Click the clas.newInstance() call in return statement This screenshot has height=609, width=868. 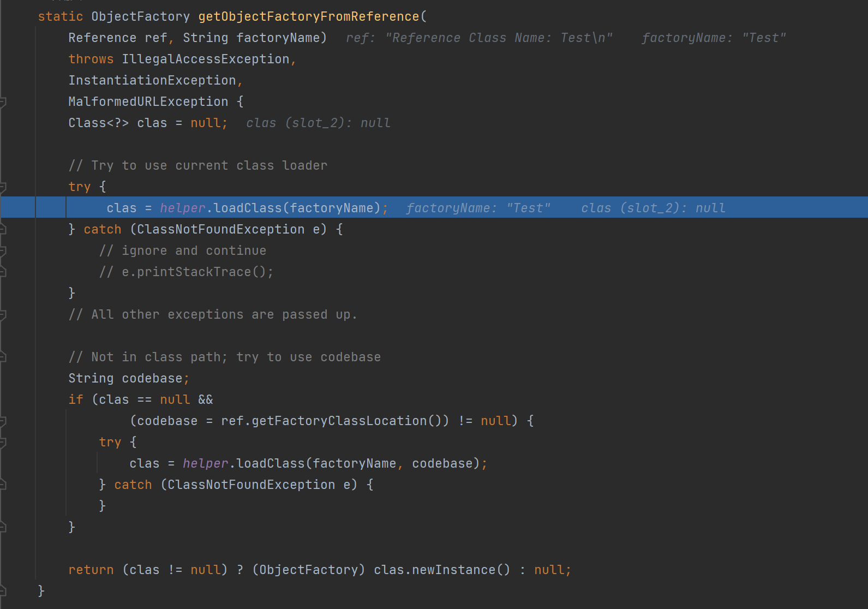[x=441, y=570]
